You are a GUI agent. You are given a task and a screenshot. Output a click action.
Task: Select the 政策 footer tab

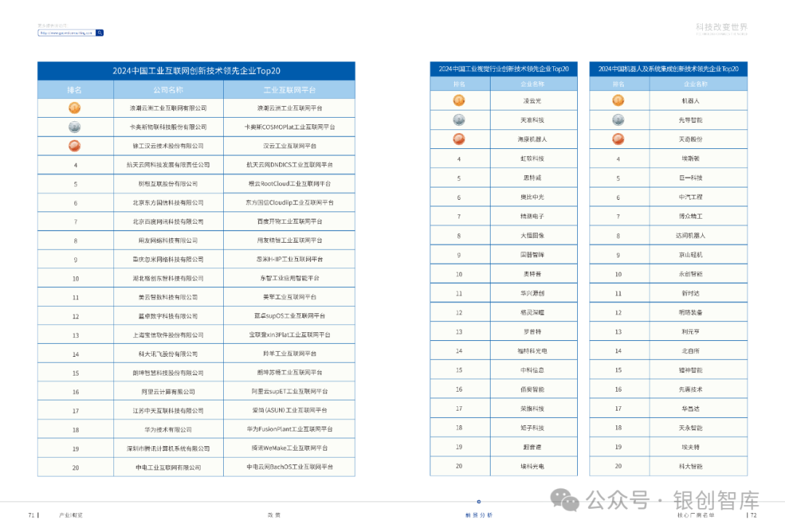coord(274,515)
